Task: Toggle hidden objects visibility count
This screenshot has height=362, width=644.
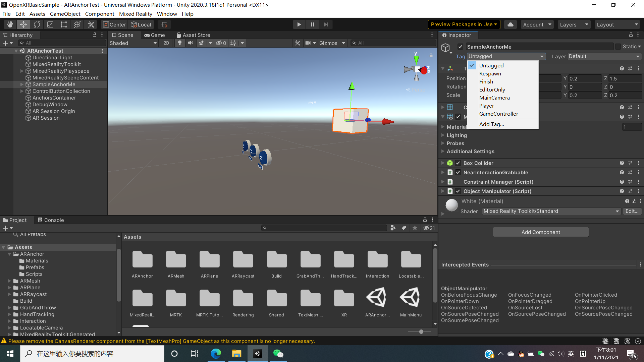Action: coord(221,43)
